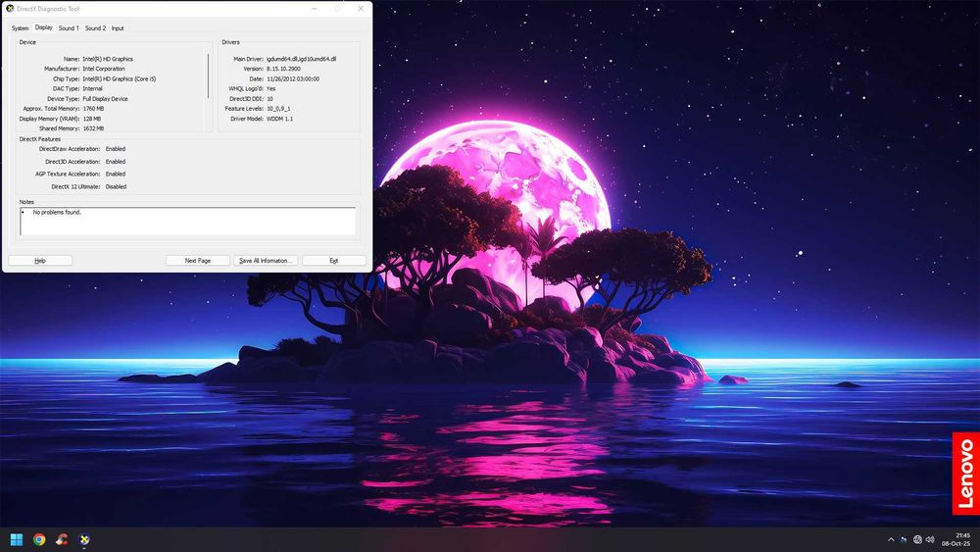Click DirectDraw Acceleration 'Enabled' value

[x=115, y=149]
